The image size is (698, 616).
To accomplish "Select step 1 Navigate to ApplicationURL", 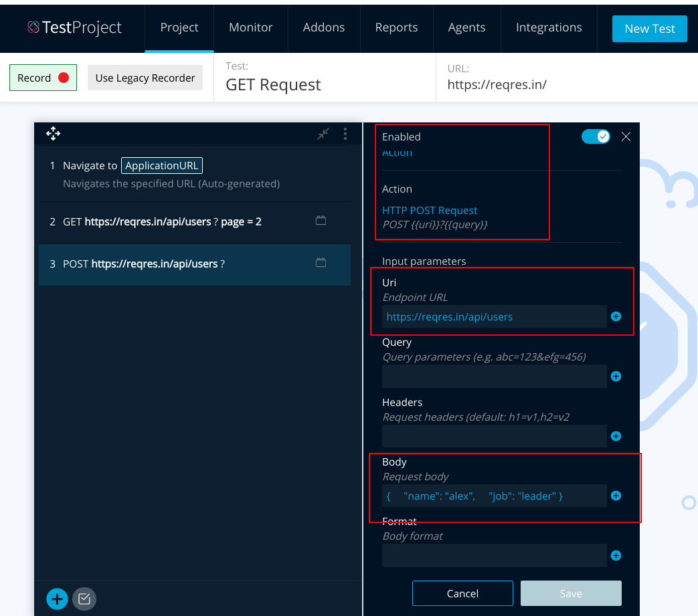I will pos(195,174).
